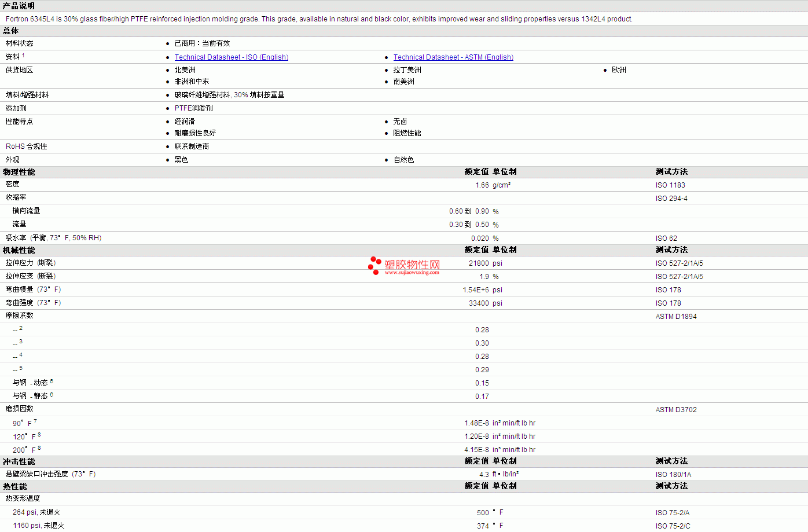
Task: Click the "黑色" appearance entry
Action: [x=182, y=160]
